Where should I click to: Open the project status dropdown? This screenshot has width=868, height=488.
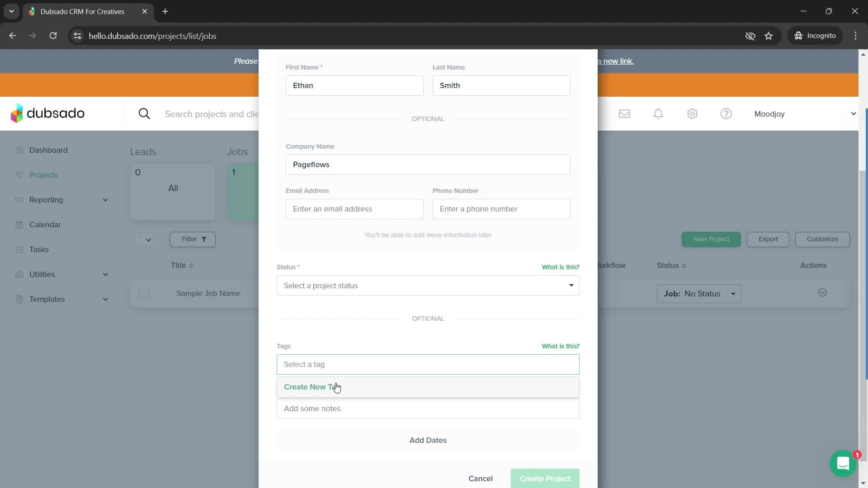click(428, 286)
